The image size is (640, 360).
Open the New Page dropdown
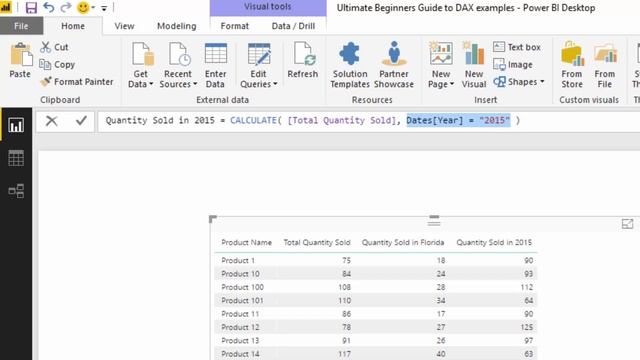(441, 65)
